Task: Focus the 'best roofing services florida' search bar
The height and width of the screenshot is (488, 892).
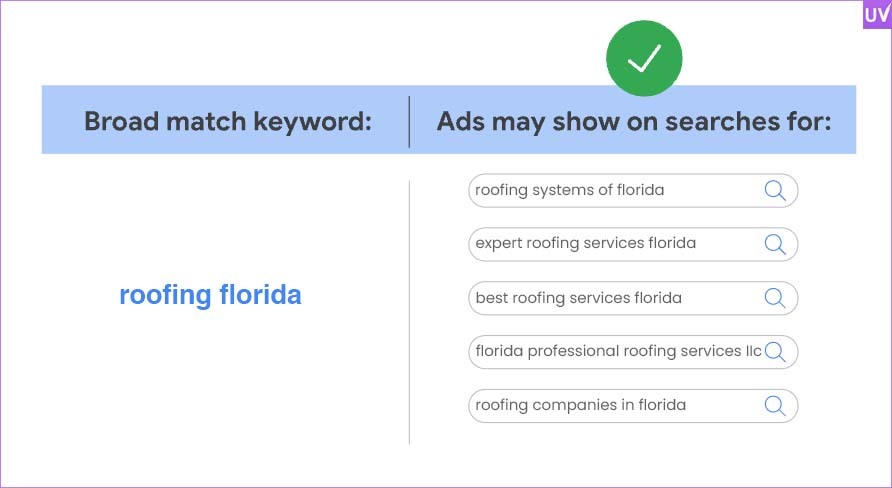Action: [633, 298]
